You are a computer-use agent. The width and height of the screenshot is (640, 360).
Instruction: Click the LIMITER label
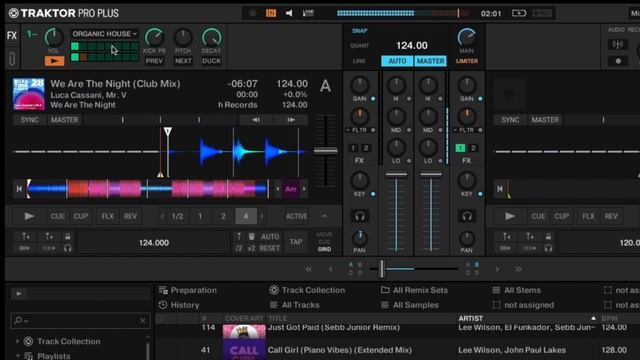click(x=467, y=61)
